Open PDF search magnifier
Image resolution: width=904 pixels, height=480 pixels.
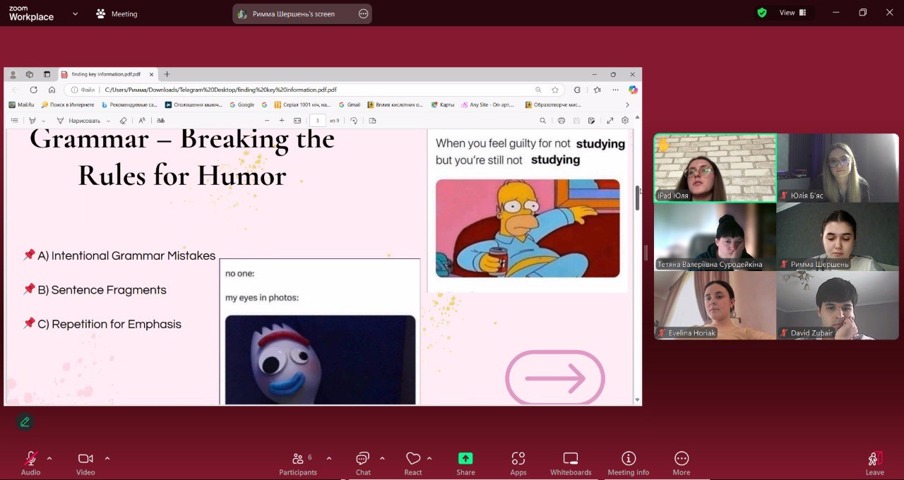coord(543,120)
